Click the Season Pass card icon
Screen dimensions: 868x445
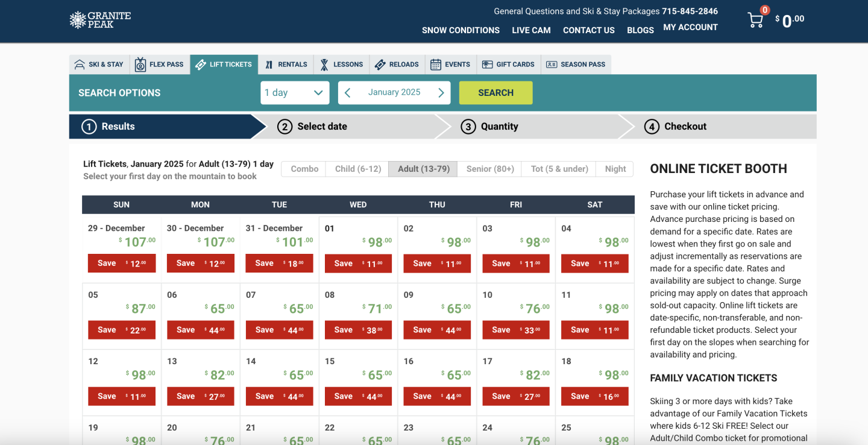point(552,65)
